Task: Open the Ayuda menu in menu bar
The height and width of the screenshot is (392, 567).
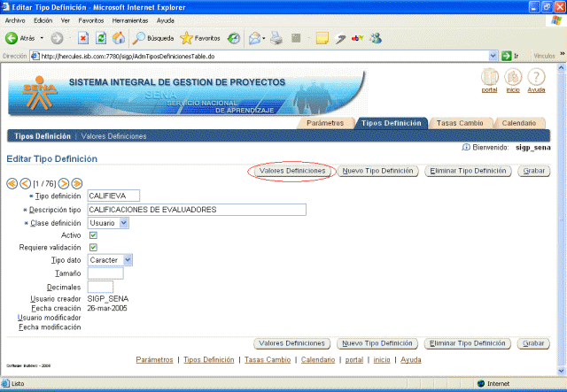Action: 166,20
